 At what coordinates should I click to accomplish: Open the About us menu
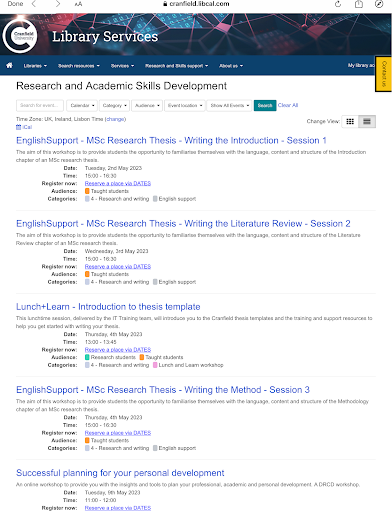[x=231, y=66]
